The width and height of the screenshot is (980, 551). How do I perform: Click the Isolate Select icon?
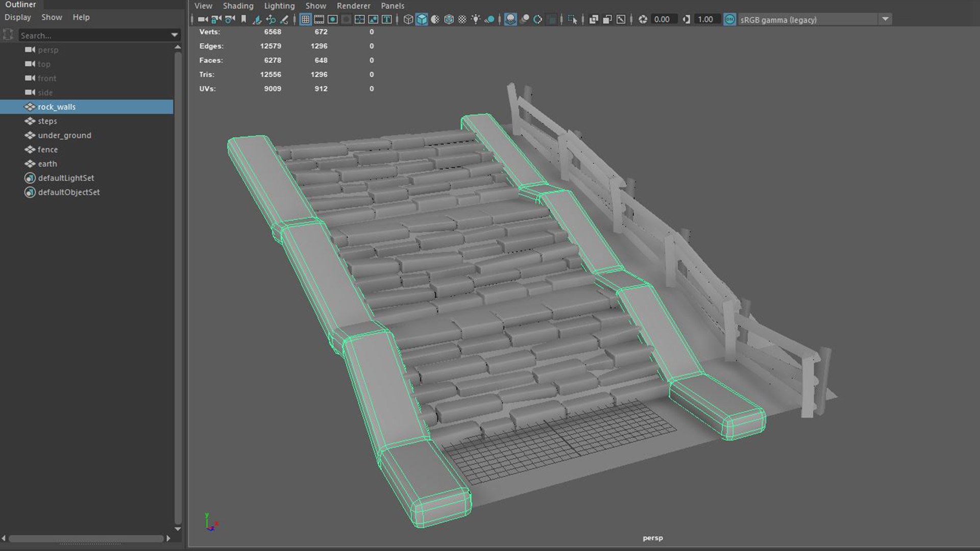[573, 19]
